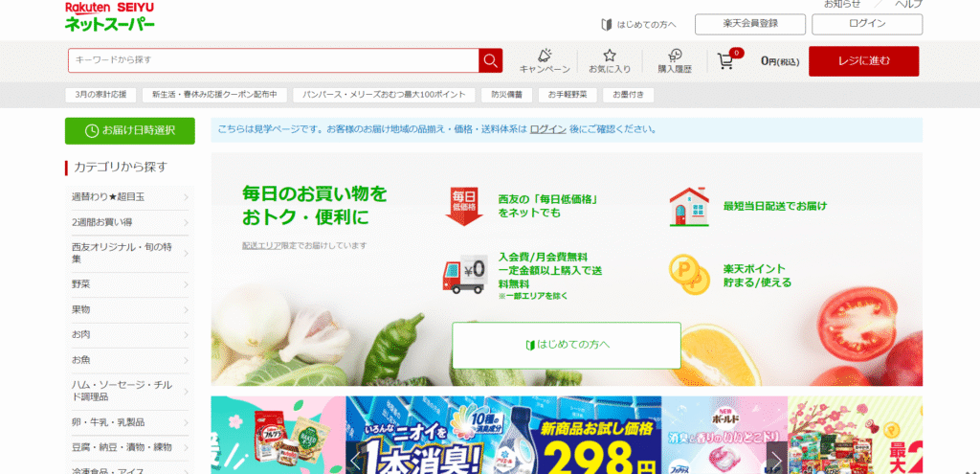Select the 防災備蓄 tag
Screen dimensions: 980x474
tap(507, 95)
